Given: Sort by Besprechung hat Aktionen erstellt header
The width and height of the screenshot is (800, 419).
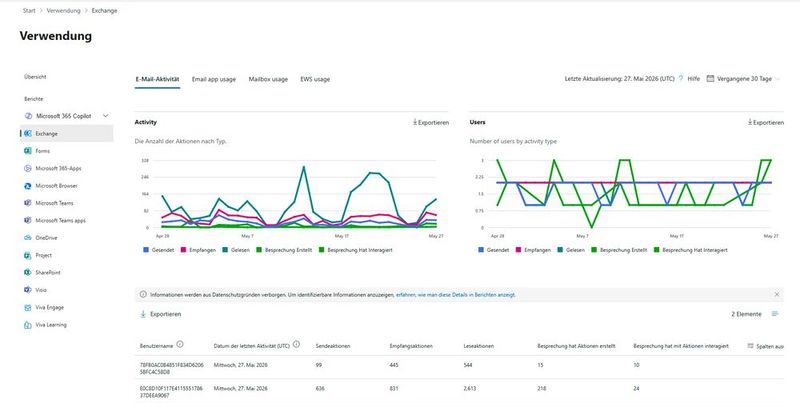Looking at the screenshot, I should [x=577, y=346].
